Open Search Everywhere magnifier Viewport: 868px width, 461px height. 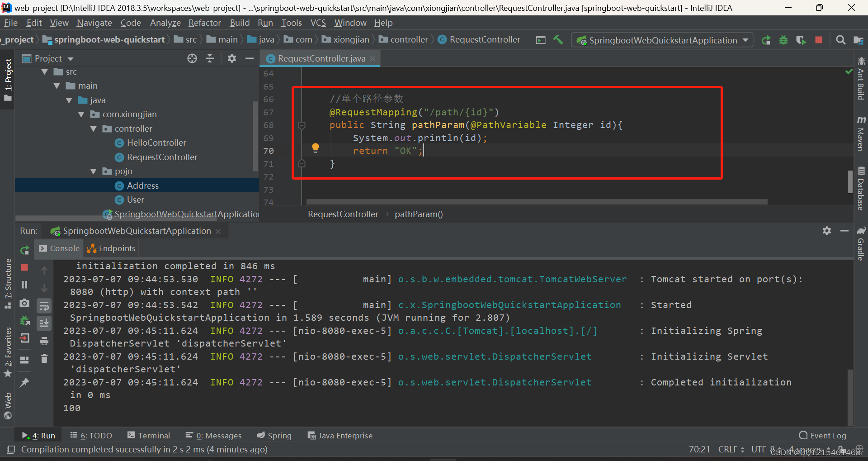tap(840, 40)
